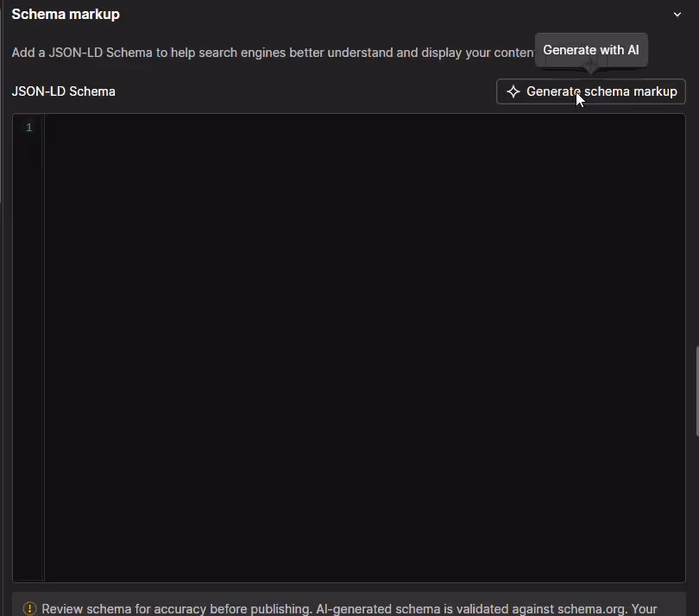
Task: Click the vertical scrollbar thumb on the right
Action: pyautogui.click(x=696, y=391)
